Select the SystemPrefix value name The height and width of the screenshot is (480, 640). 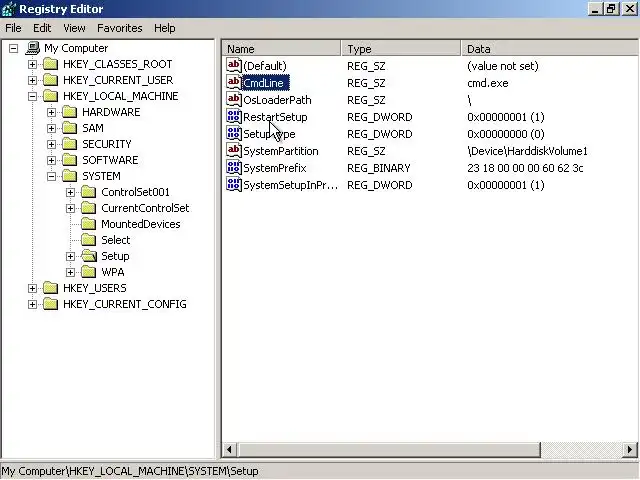tap(275, 168)
